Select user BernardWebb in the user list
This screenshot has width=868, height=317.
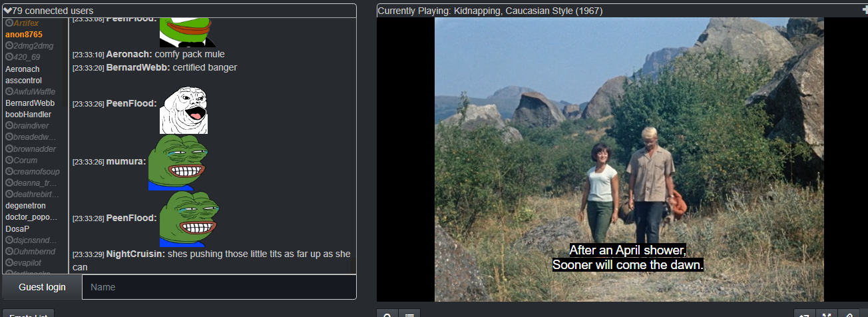pyautogui.click(x=30, y=103)
